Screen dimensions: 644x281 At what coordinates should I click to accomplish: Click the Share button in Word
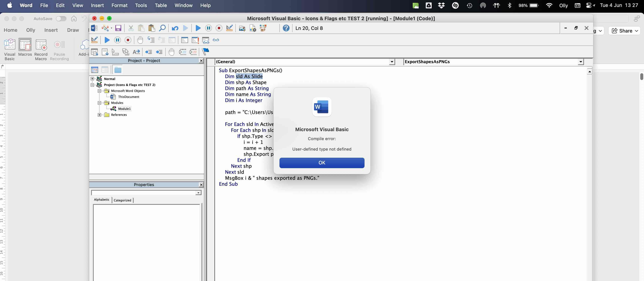624,31
